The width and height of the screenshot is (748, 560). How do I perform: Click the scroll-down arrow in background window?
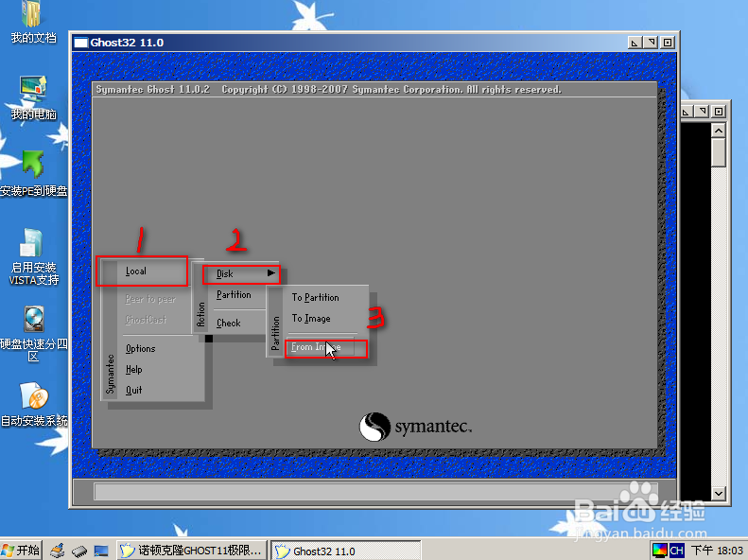click(x=719, y=493)
